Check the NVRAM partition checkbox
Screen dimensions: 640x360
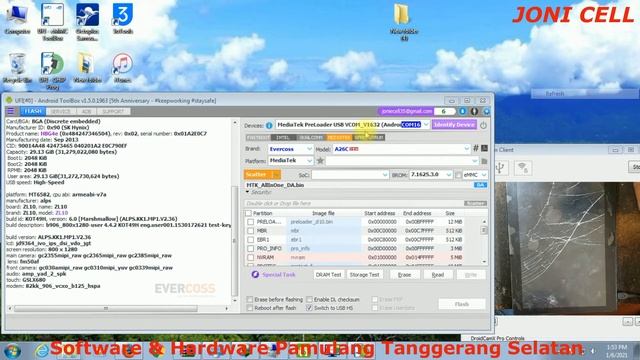click(250, 258)
